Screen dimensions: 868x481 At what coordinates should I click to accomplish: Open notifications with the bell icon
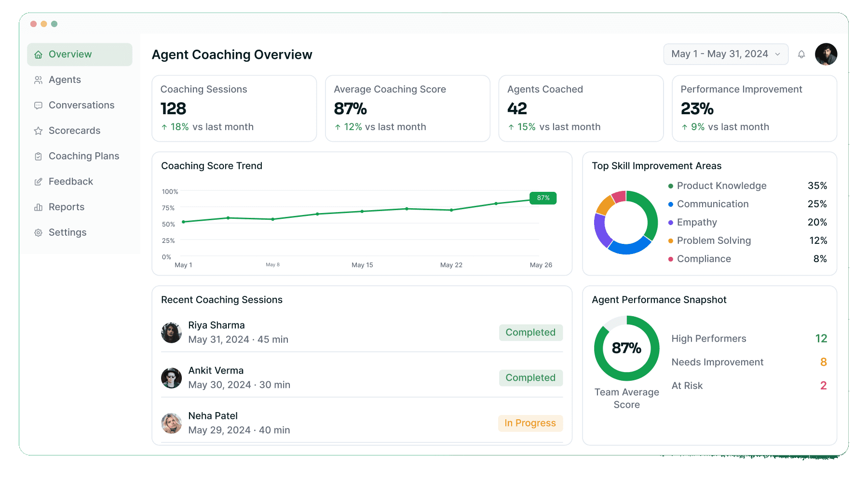pyautogui.click(x=801, y=54)
